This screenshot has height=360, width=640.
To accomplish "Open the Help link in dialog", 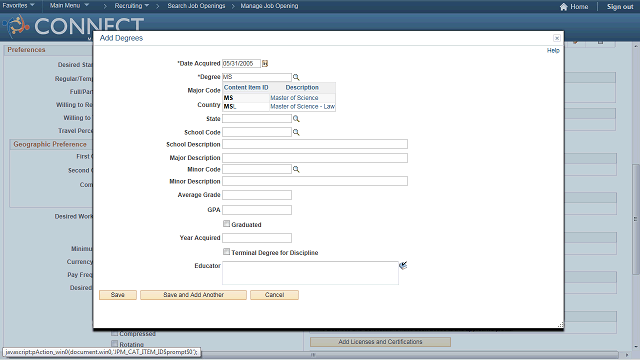I will coord(553,50).
